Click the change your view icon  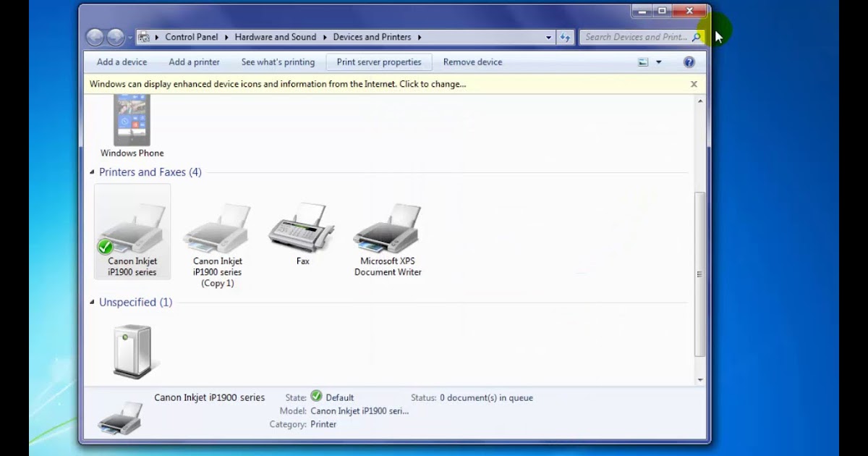(x=643, y=62)
